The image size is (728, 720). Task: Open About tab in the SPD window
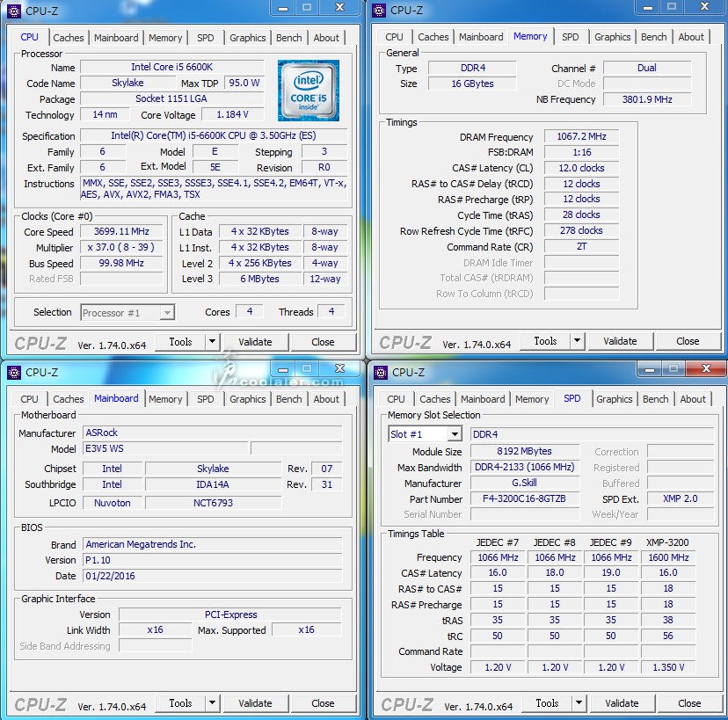[x=693, y=399]
